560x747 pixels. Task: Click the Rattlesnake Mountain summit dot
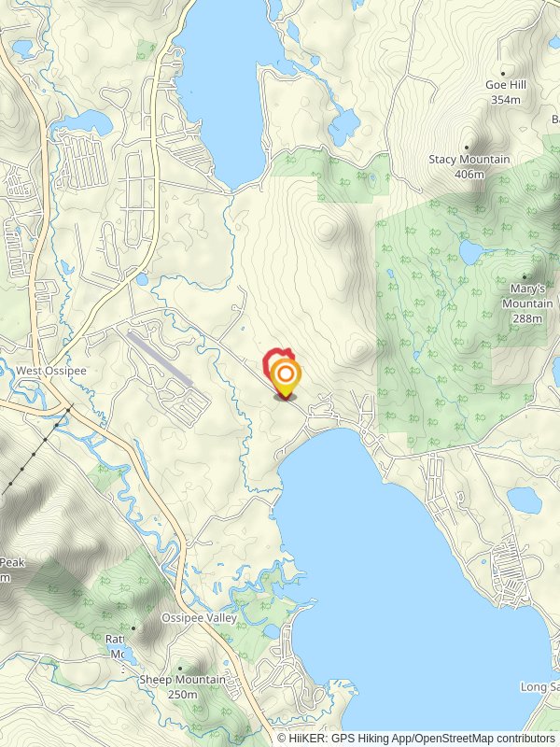(x=133, y=628)
